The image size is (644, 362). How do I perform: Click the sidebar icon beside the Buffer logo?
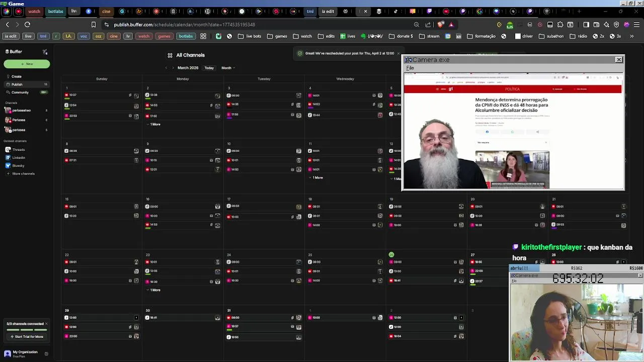tap(45, 51)
